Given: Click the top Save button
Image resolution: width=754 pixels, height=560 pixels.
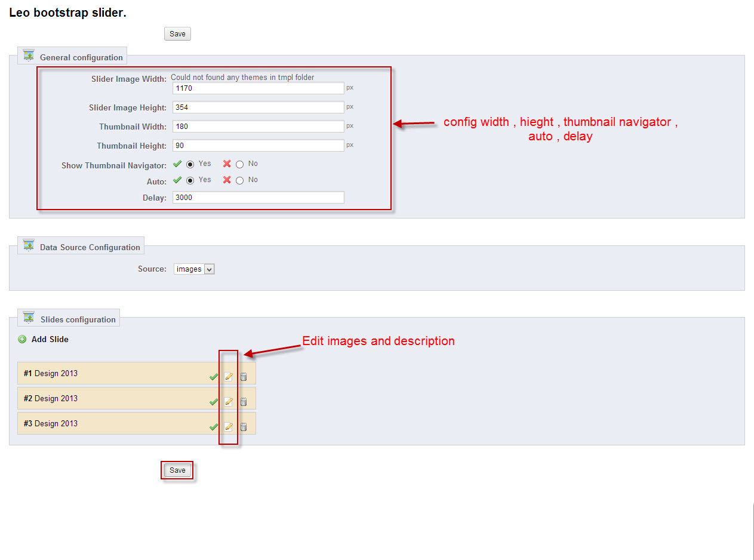Looking at the screenshot, I should tap(177, 34).
